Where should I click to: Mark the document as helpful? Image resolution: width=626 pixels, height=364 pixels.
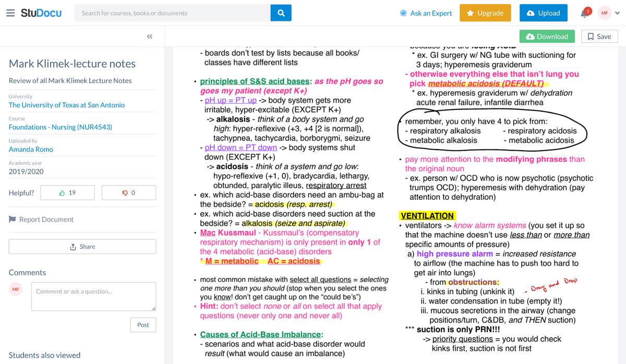point(67,192)
